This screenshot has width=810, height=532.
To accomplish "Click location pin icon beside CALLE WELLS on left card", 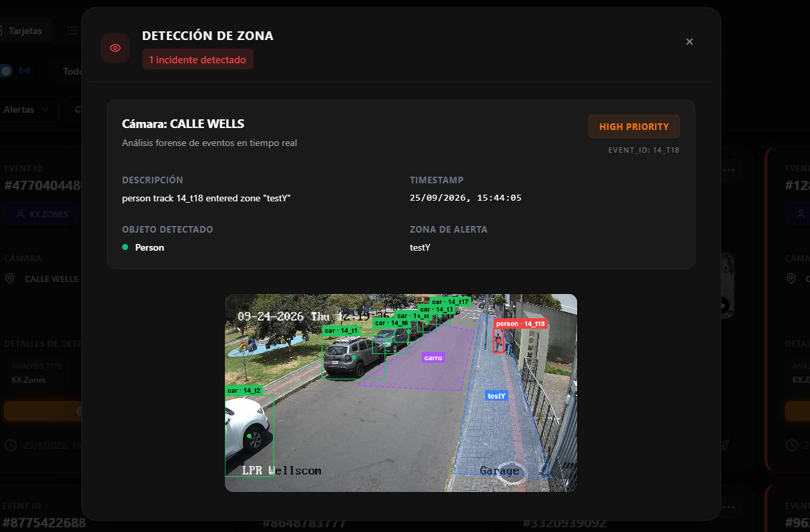I will (x=10, y=279).
